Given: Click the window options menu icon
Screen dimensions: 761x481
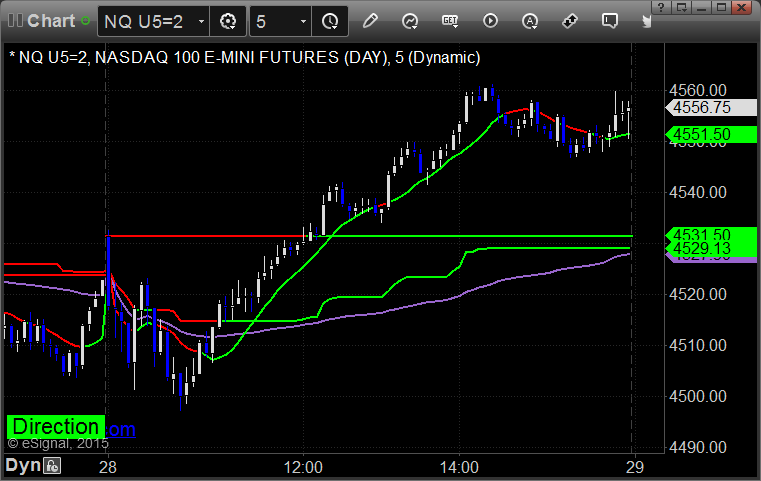Looking at the screenshot, I should 681,7.
